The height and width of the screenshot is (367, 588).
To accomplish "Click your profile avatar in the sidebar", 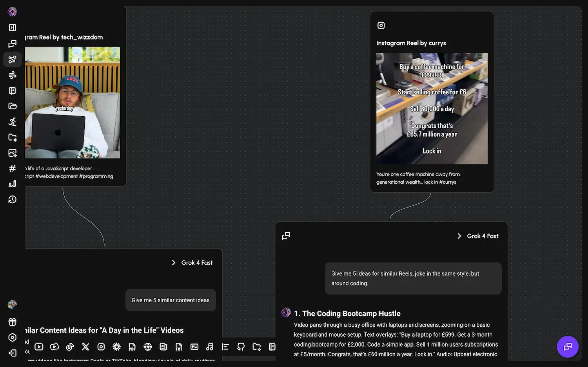I will pyautogui.click(x=12, y=304).
